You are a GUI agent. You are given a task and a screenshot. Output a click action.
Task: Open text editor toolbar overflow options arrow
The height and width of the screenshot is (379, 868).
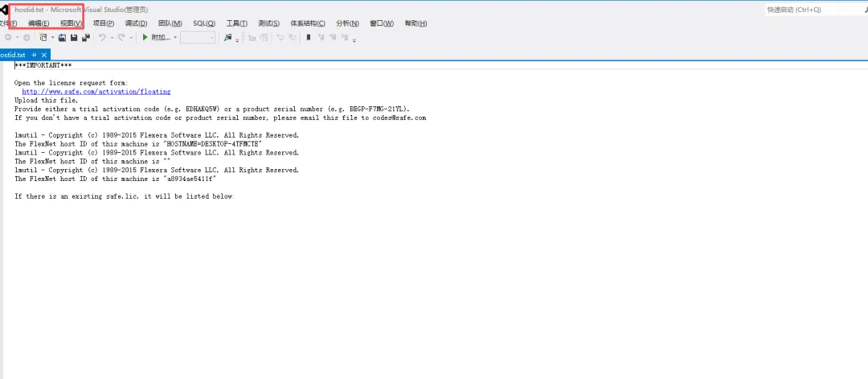pos(354,40)
